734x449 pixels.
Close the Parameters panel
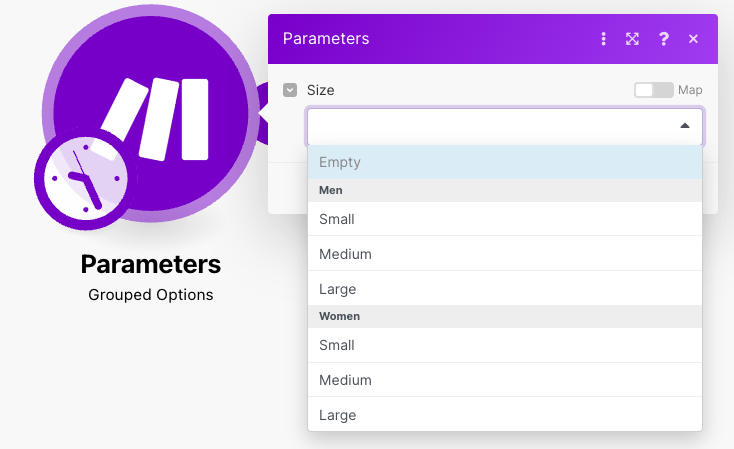693,39
